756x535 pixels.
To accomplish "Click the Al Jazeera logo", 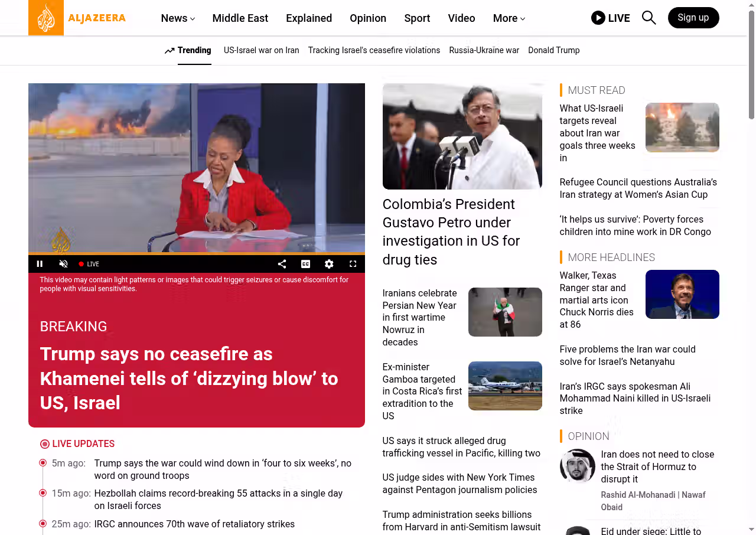I will [77, 18].
